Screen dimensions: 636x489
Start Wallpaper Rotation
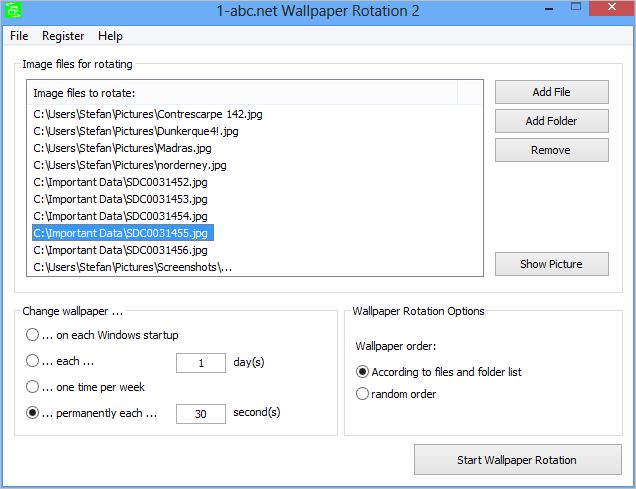[516, 460]
